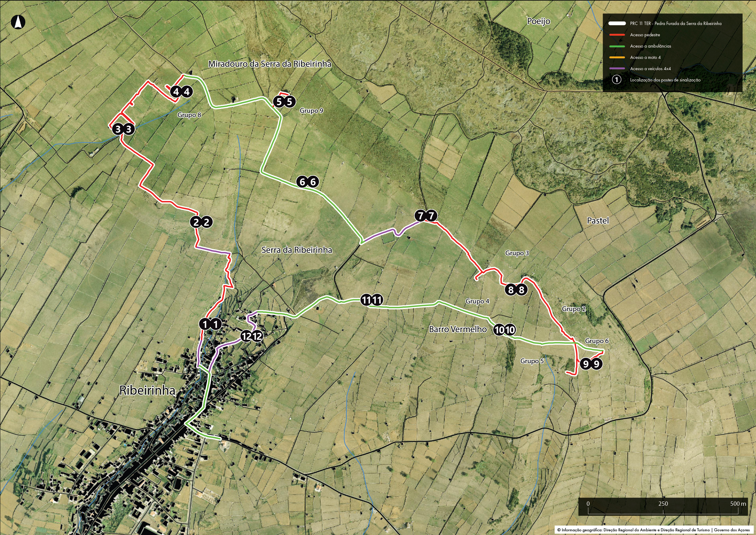Viewport: 756px width, 535px height.
Task: Click the north arrow compass icon
Action: click(x=18, y=22)
